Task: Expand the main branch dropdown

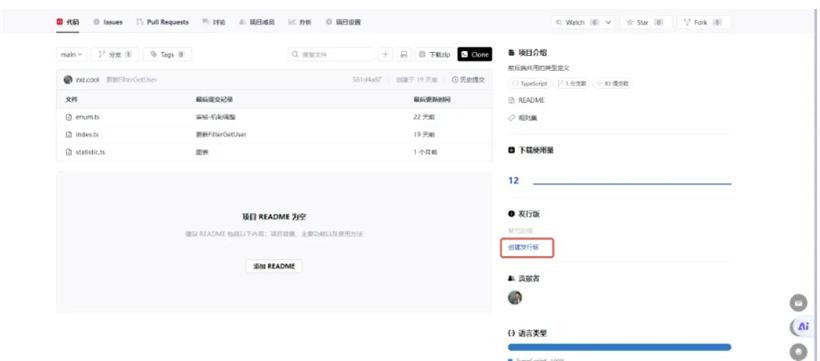Action: [72, 54]
